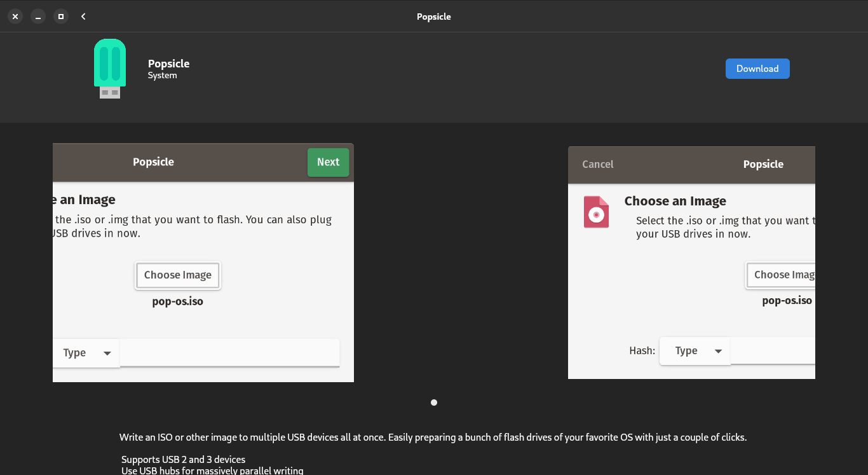Image resolution: width=868 pixels, height=475 pixels.
Task: Click the dropdown arrow next to Hash Type
Action: coord(719,350)
